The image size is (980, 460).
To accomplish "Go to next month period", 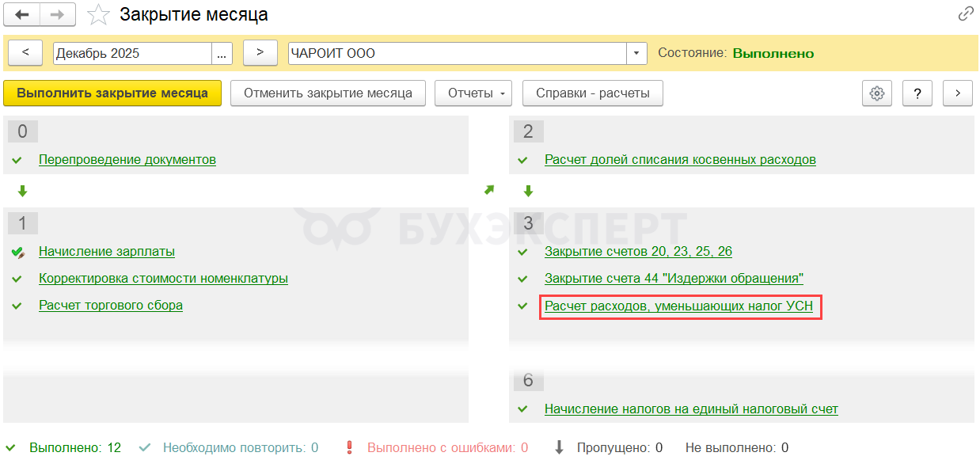I will click(x=260, y=53).
